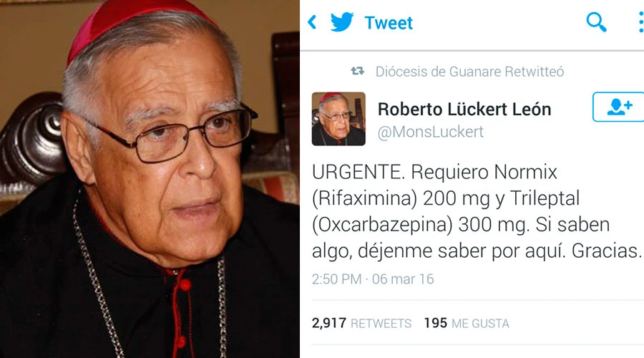Image resolution: width=644 pixels, height=358 pixels.
Task: Click the ME GUSTA label
Action: click(x=480, y=324)
